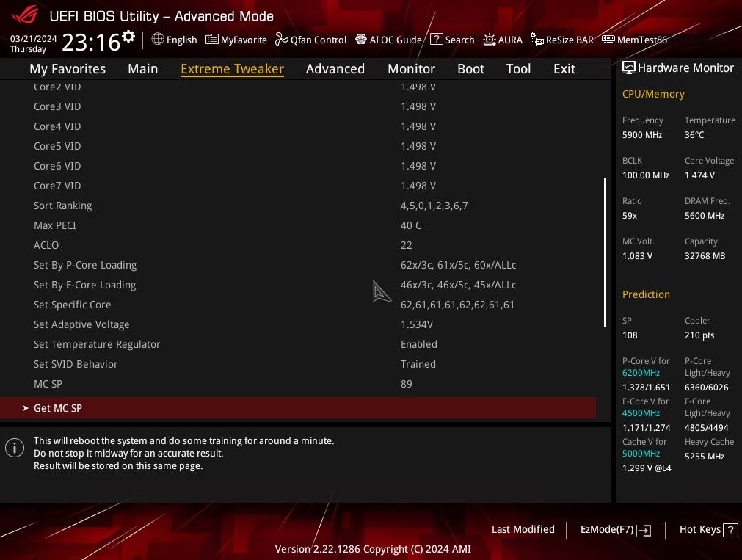
Task: Select the Max PECI row
Action: tap(298, 225)
